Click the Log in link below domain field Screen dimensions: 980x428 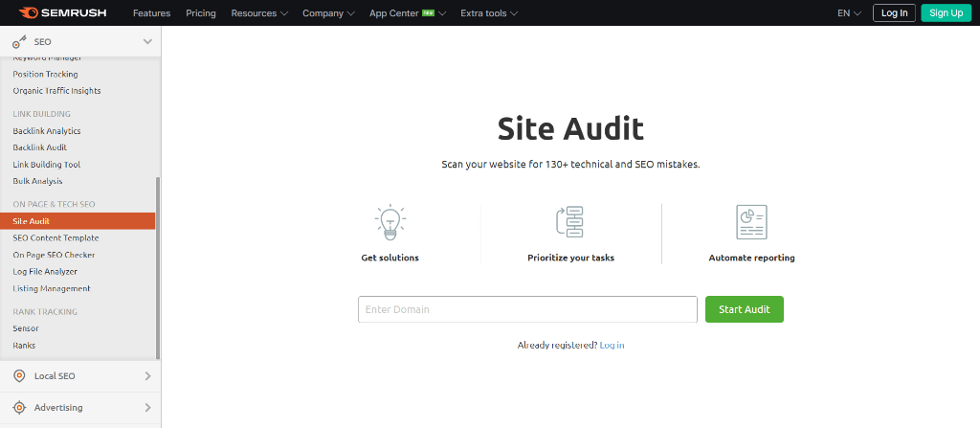(612, 346)
